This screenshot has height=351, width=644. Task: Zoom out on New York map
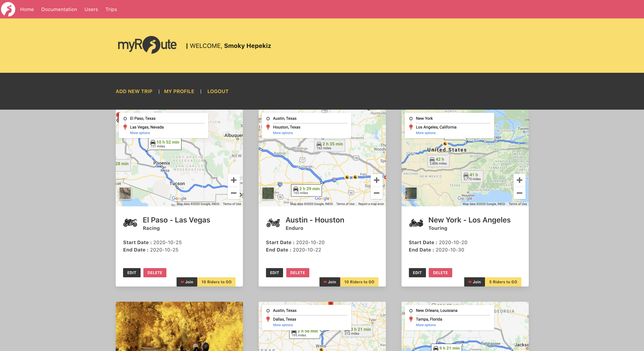[519, 193]
